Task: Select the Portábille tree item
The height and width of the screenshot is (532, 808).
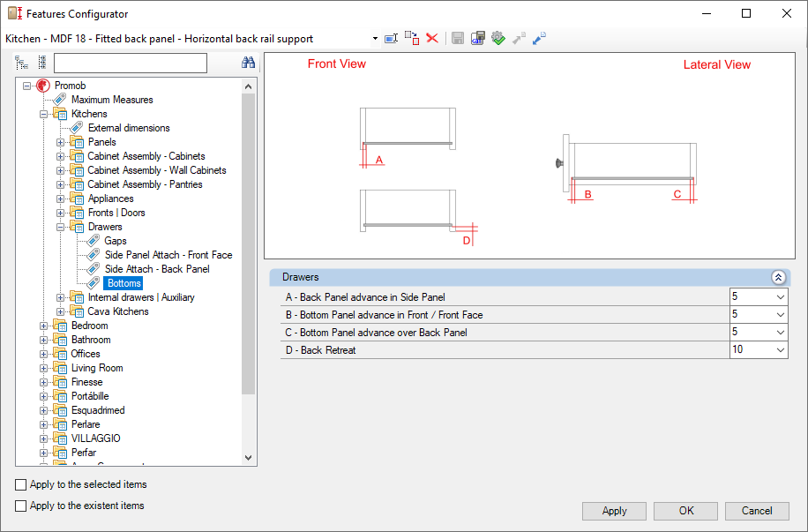Action: (x=90, y=396)
